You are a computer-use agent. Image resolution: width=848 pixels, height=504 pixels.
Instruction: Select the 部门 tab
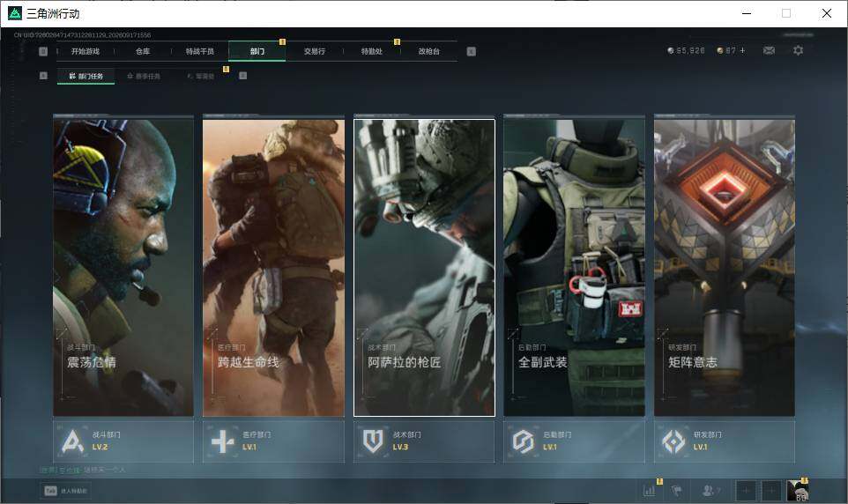click(x=257, y=51)
